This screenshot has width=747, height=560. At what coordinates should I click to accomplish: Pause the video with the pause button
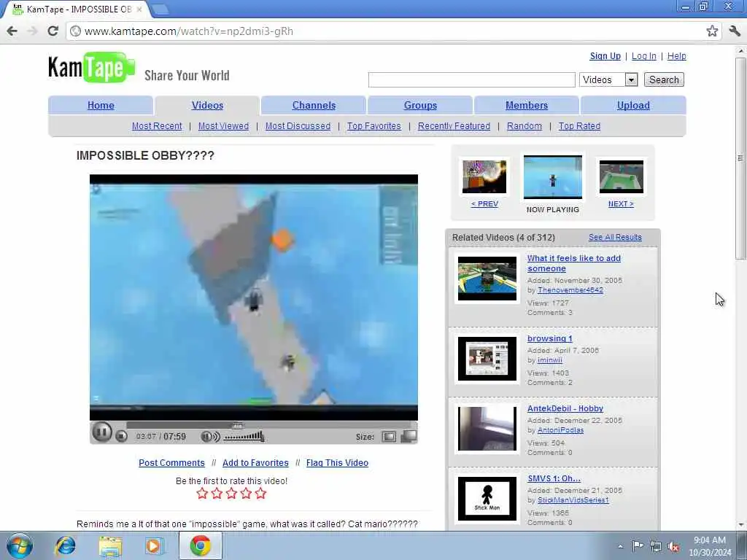(101, 432)
